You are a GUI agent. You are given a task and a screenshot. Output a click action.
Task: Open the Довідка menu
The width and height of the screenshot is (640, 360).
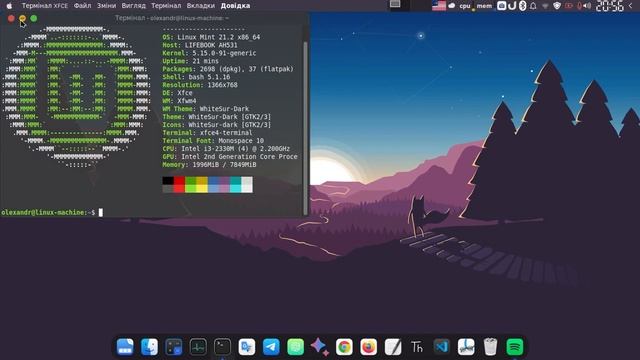click(x=236, y=6)
